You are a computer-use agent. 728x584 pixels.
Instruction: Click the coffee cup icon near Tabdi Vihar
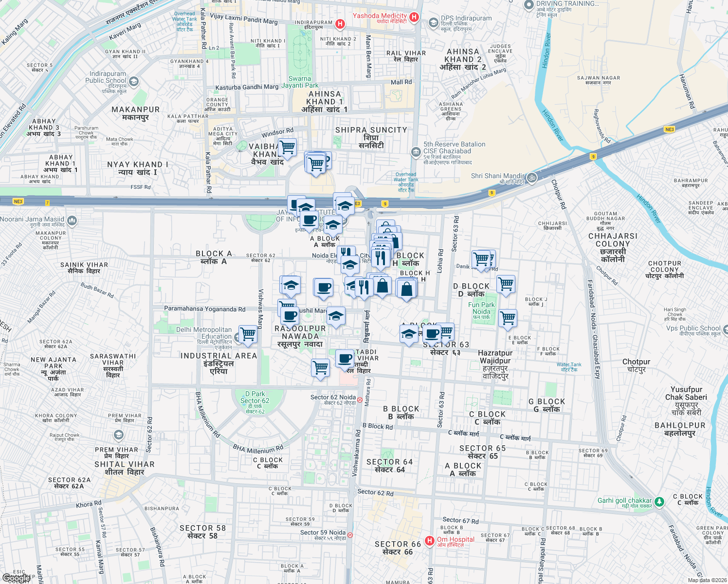click(345, 358)
